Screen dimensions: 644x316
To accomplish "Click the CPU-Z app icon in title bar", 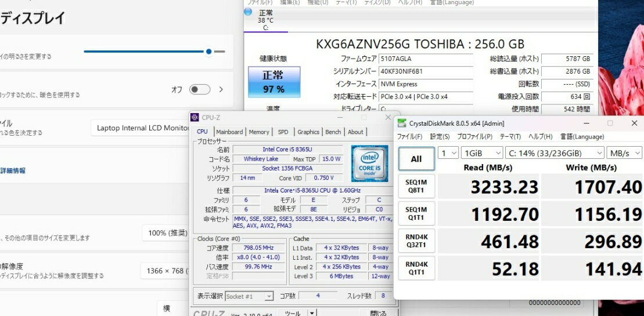I will pos(195,118).
